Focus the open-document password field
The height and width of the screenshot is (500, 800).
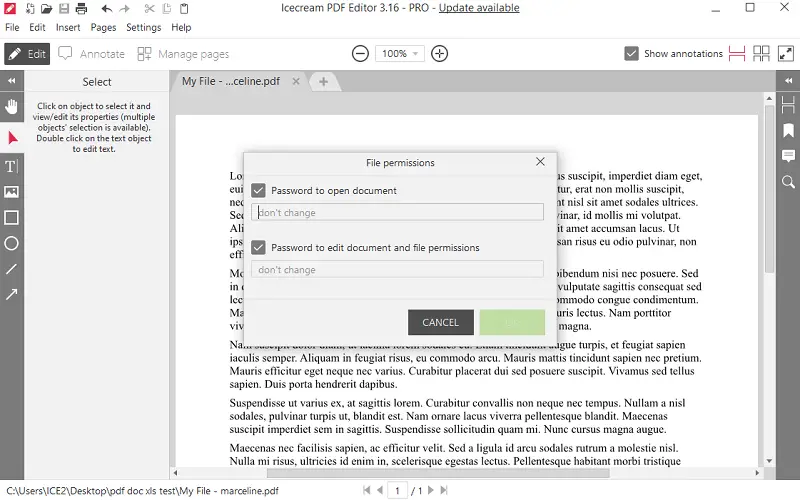tap(397, 212)
